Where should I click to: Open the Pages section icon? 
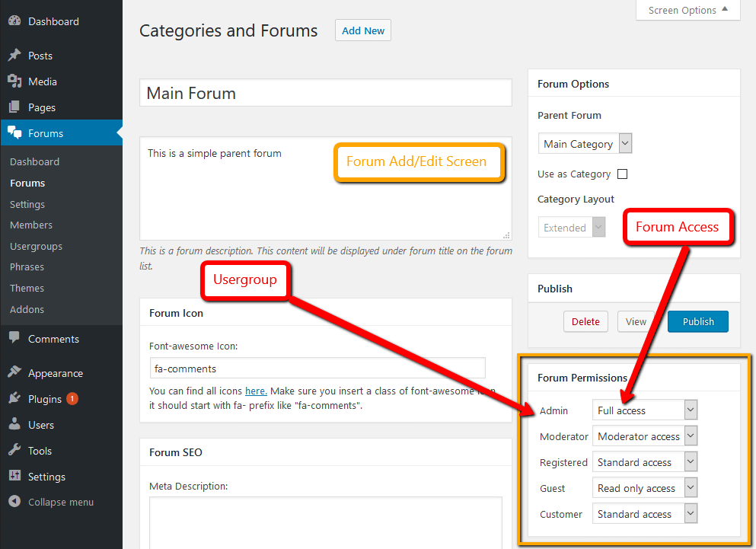(15, 107)
